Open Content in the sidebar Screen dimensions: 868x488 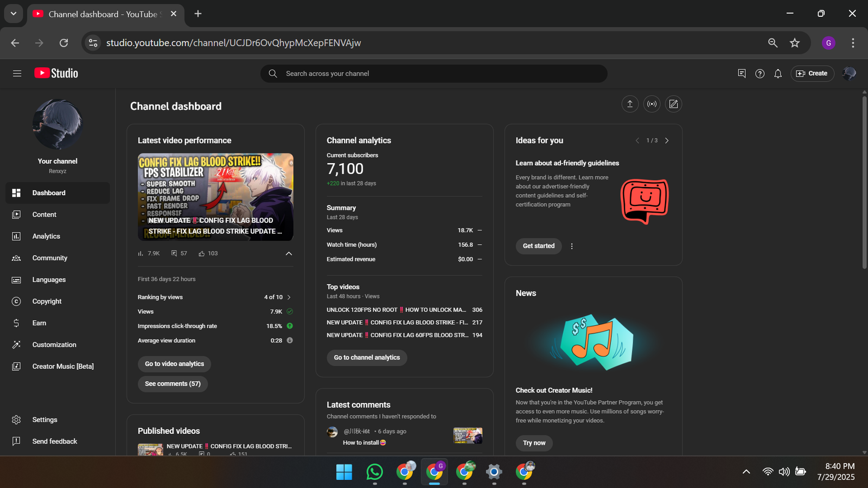click(58, 215)
